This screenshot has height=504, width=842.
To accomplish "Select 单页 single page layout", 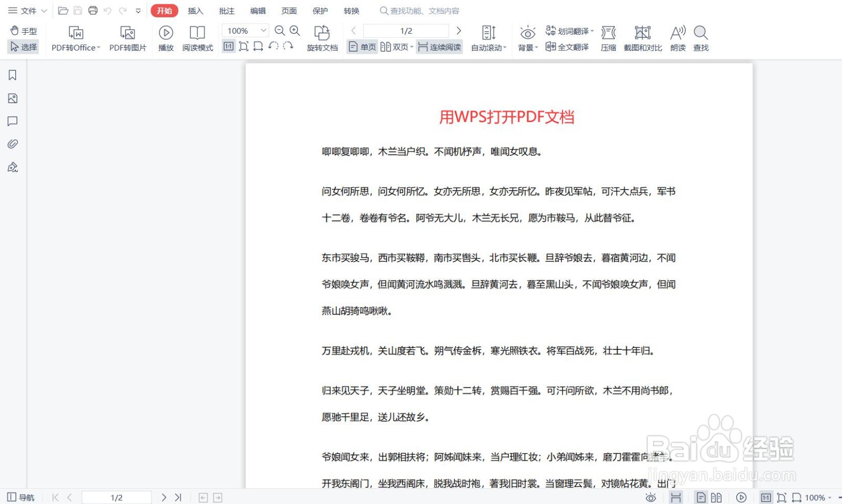I will pos(363,47).
